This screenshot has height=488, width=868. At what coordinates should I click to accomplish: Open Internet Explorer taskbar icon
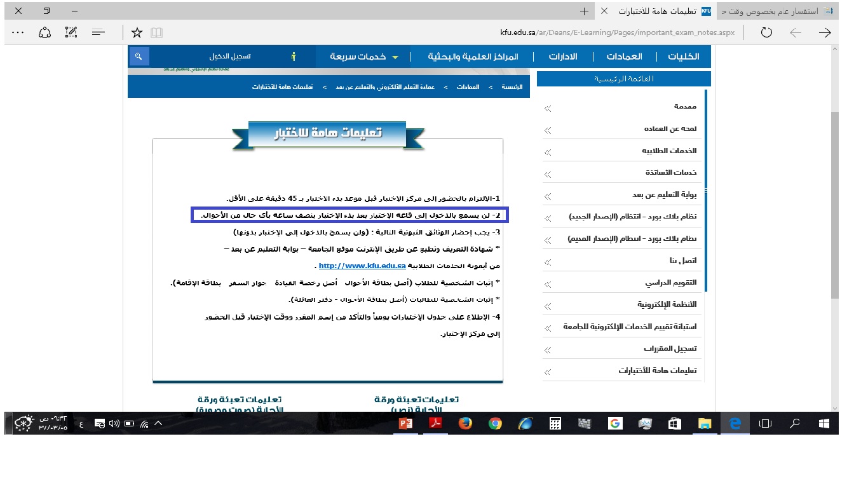click(x=526, y=424)
